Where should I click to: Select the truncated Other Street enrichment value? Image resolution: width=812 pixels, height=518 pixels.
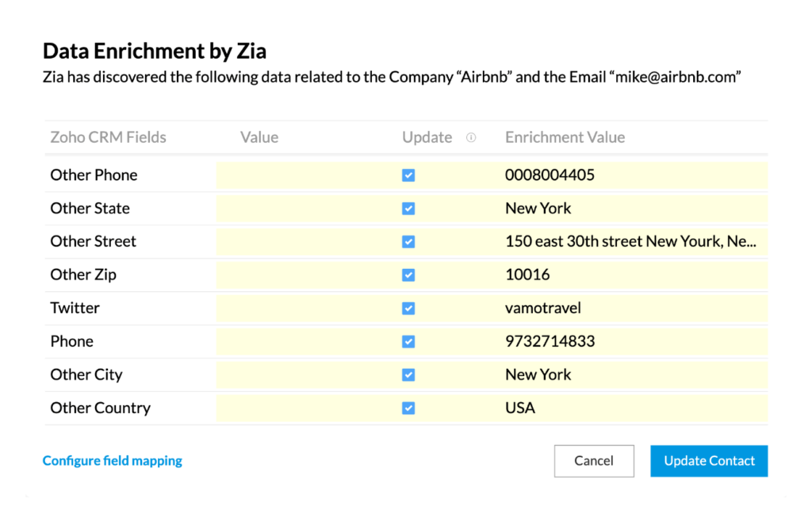[630, 241]
